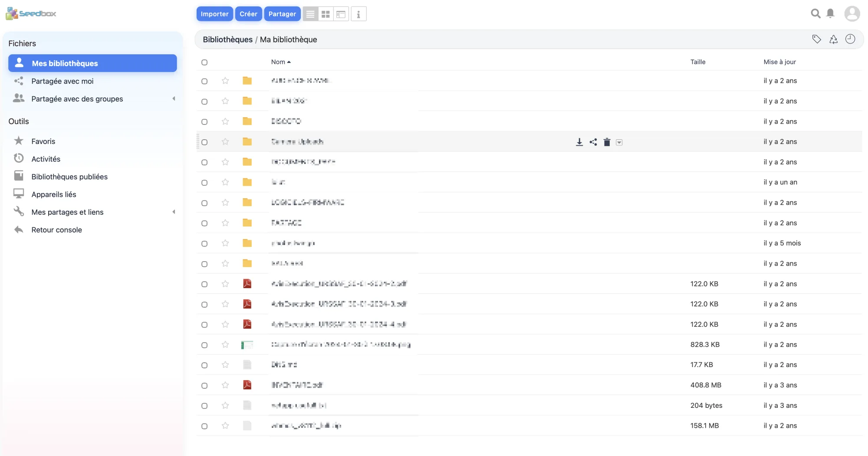Click the il y a 5 mois date cell

[782, 243]
